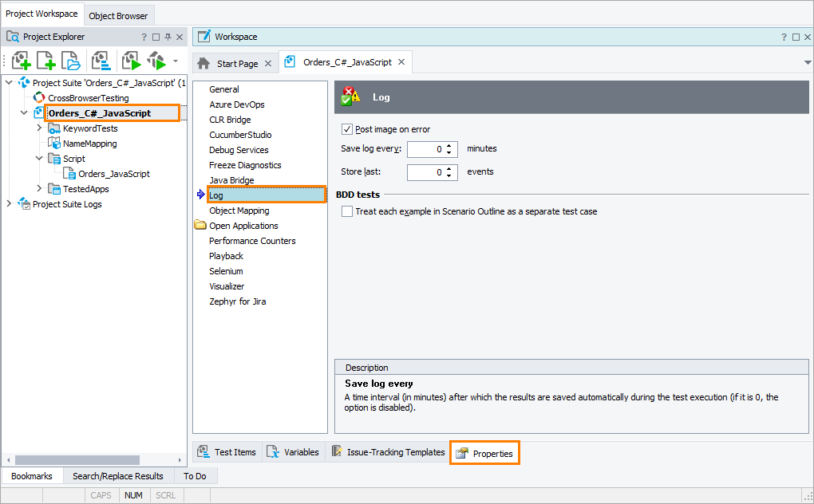The image size is (814, 504).
Task: Select the Azure DevOps properties category
Action: (x=237, y=104)
